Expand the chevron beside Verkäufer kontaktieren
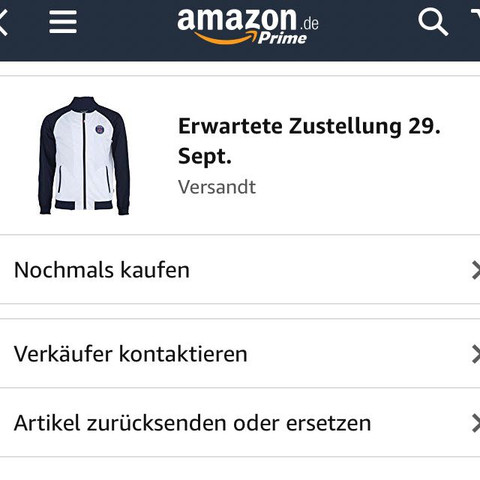This screenshot has height=480, width=480. click(476, 354)
